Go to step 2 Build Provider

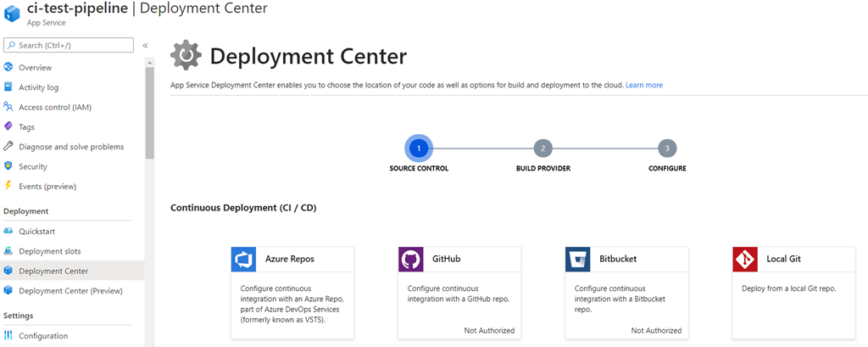click(543, 148)
